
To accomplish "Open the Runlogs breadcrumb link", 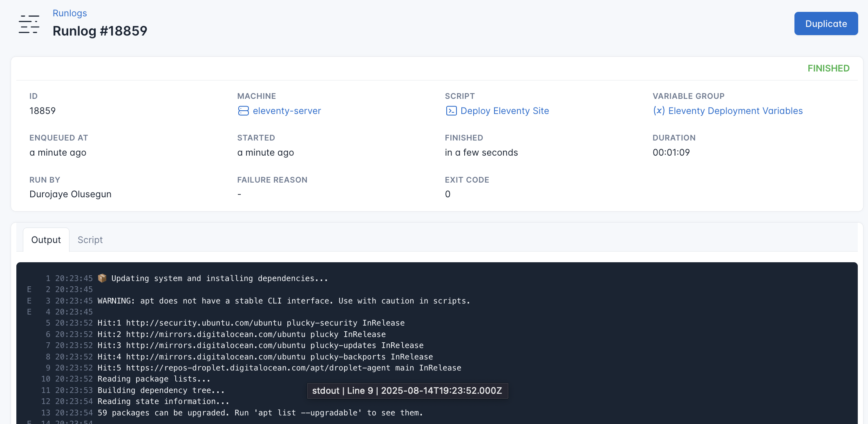I will pos(69,13).
